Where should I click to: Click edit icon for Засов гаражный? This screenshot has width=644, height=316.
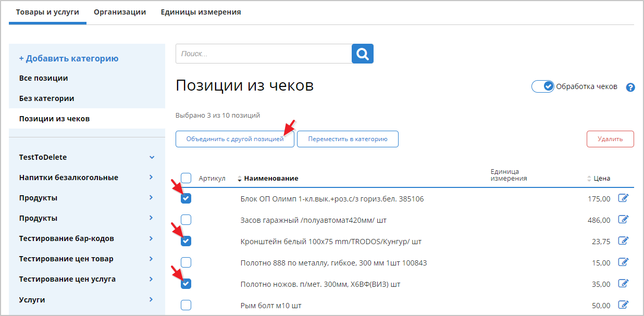(623, 220)
